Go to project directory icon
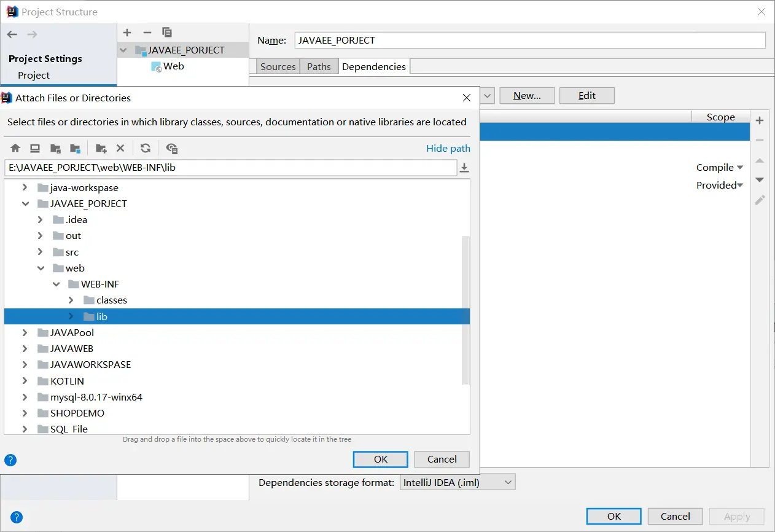Viewport: 775px width, 532px height. click(x=55, y=148)
